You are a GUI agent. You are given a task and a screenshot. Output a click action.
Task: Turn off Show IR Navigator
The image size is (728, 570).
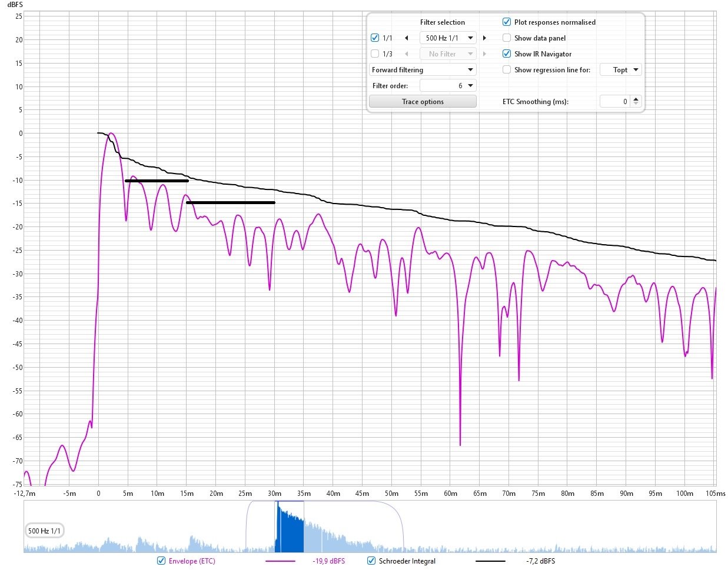[507, 54]
